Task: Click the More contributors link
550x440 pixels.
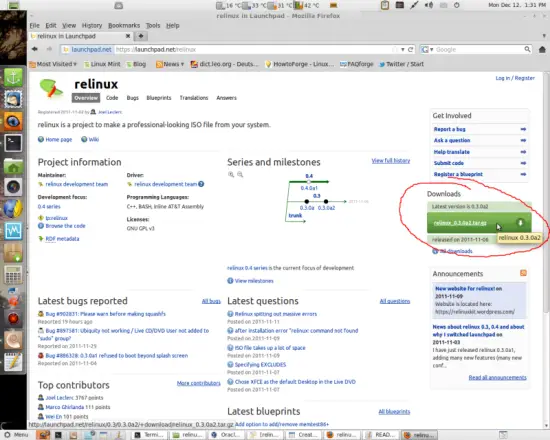Action: click(199, 383)
